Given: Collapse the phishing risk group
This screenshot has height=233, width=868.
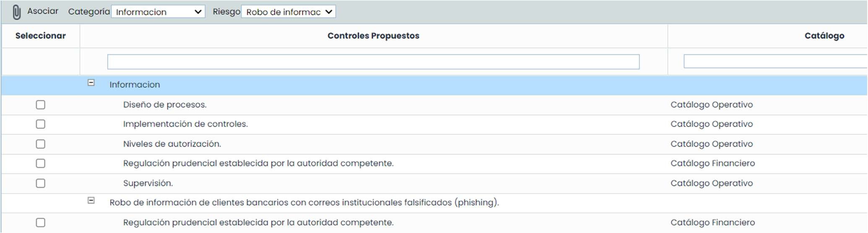Looking at the screenshot, I should [91, 201].
